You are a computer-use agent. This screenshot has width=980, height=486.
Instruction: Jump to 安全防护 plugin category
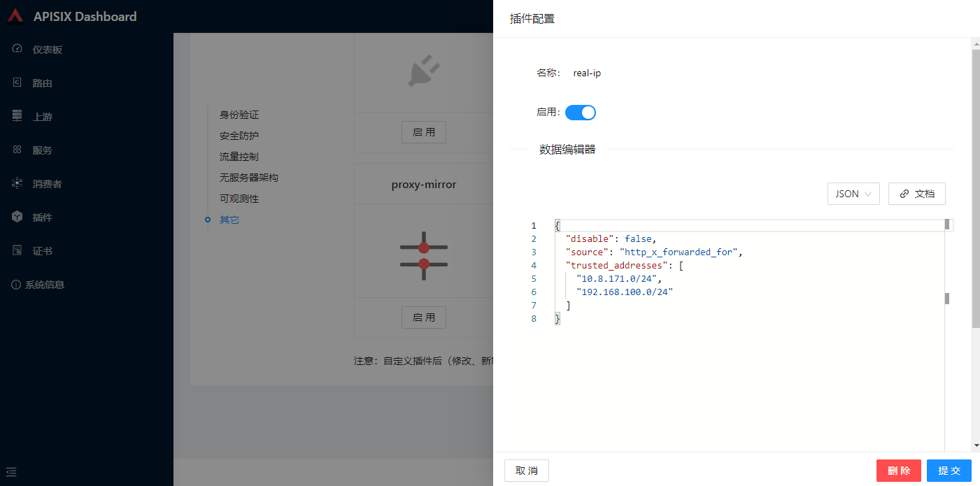coord(239,136)
